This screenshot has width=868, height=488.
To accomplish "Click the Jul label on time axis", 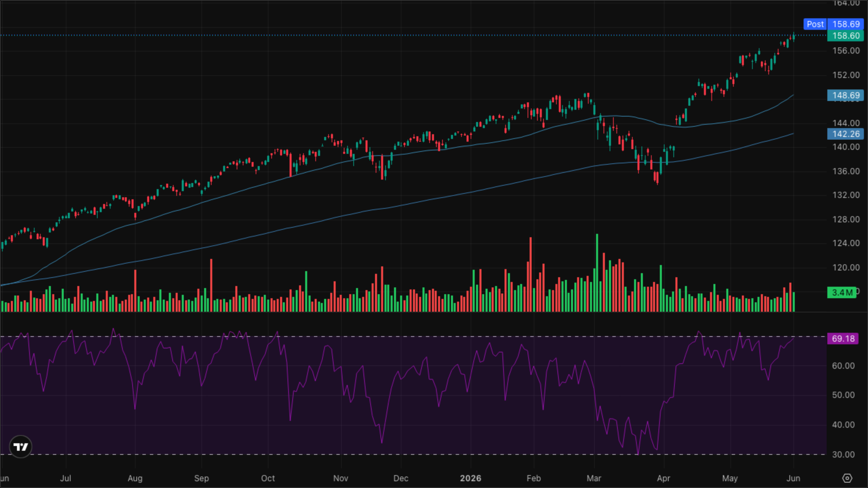I will tap(65, 478).
